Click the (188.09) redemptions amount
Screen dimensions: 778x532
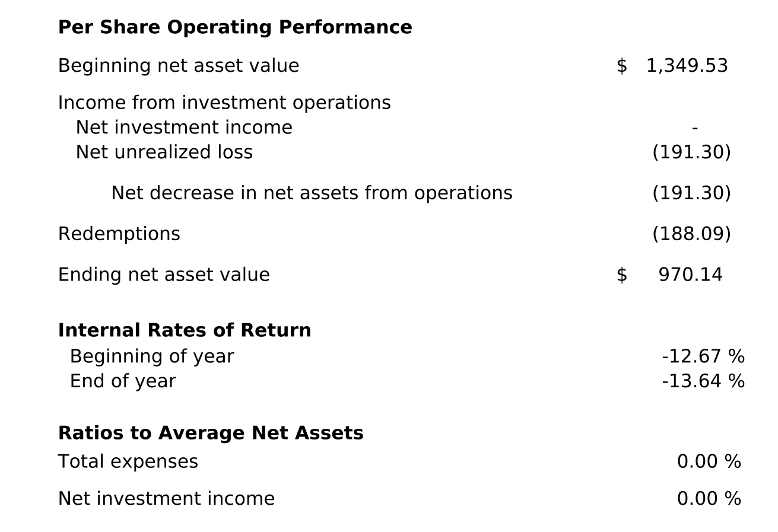[x=691, y=234]
